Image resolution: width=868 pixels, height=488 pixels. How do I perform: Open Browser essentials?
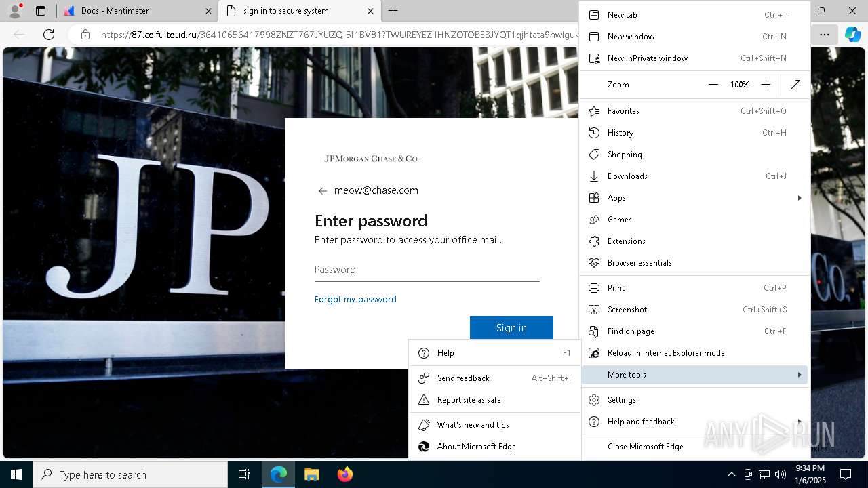tap(695, 263)
